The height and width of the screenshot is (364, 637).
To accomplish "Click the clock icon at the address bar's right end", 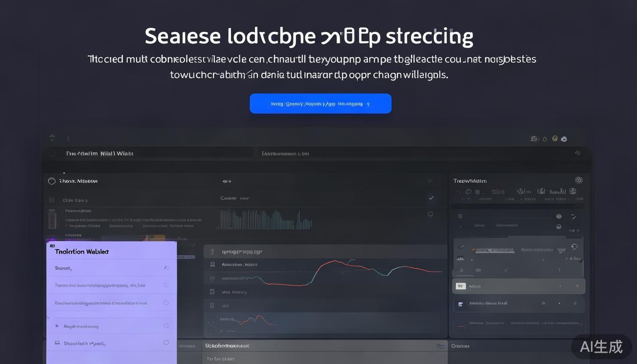I will coord(577,153).
